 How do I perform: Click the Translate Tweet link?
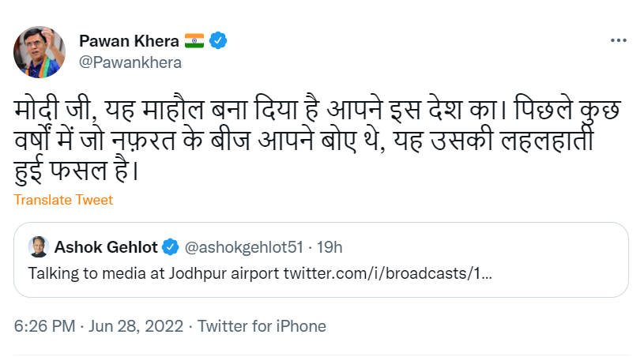(63, 200)
